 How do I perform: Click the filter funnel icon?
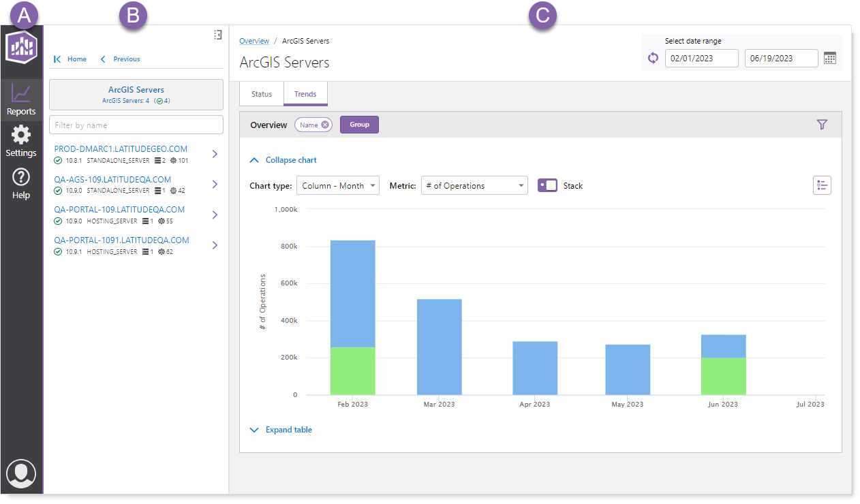(x=822, y=125)
